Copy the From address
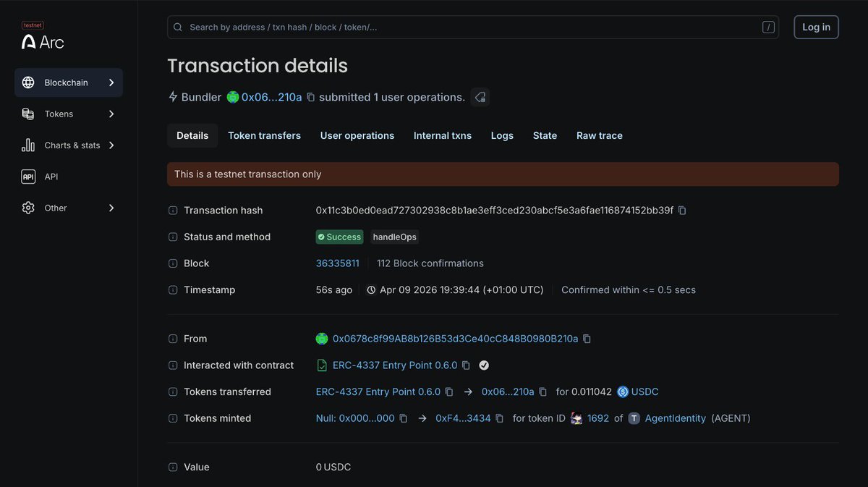This screenshot has height=487, width=868. click(x=587, y=339)
